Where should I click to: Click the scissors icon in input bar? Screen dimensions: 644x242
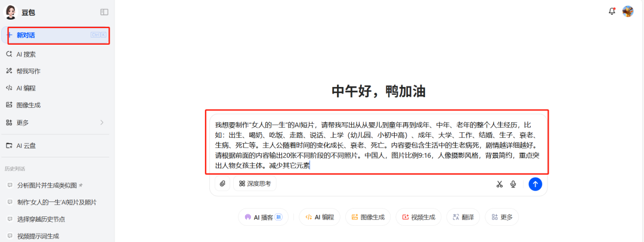tap(500, 184)
